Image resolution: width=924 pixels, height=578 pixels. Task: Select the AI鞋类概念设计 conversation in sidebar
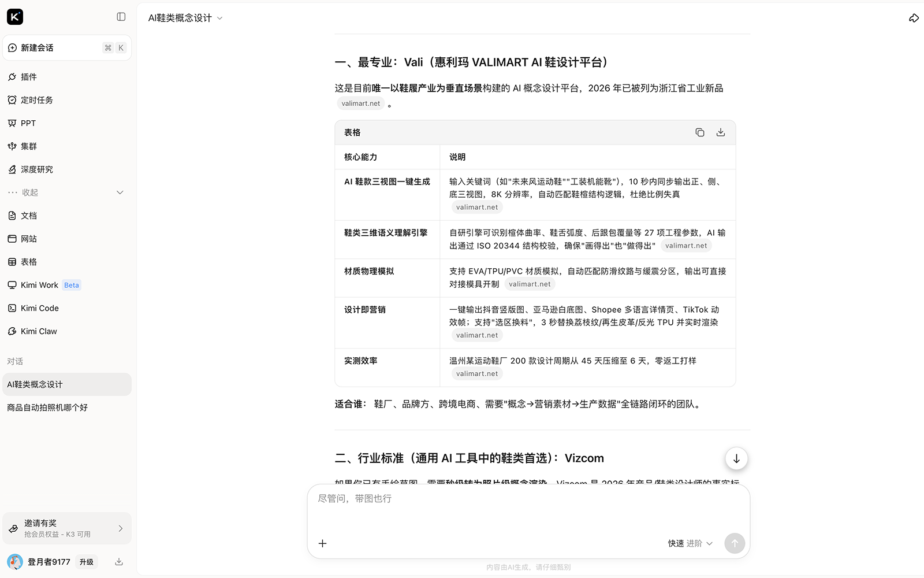tap(67, 384)
